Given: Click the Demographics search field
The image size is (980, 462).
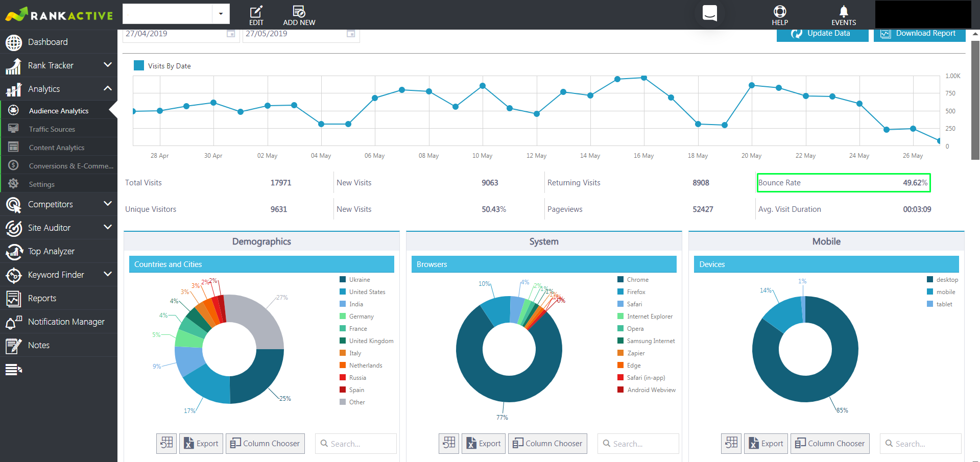Looking at the screenshot, I should [x=356, y=444].
